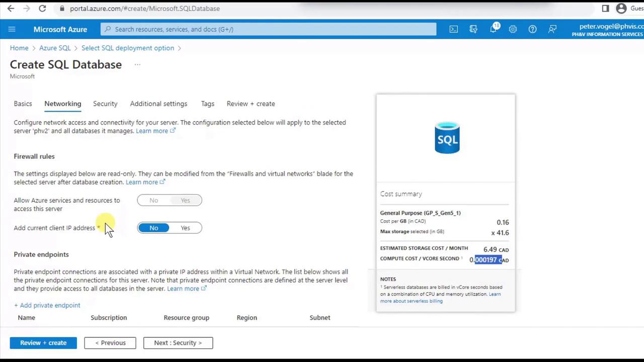Click the 6.49 CAD estimated storage cost
Image resolution: width=644 pixels, height=362 pixels.
[496, 249]
